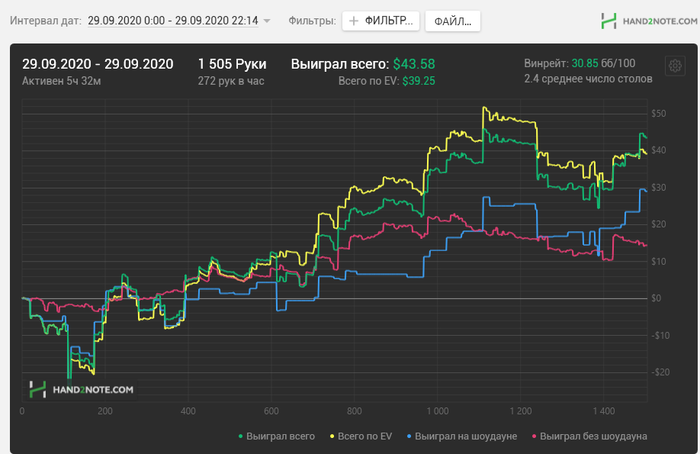Click the HAND2NOTE.COM logo at top right
700x454 pixels.
tap(649, 21)
